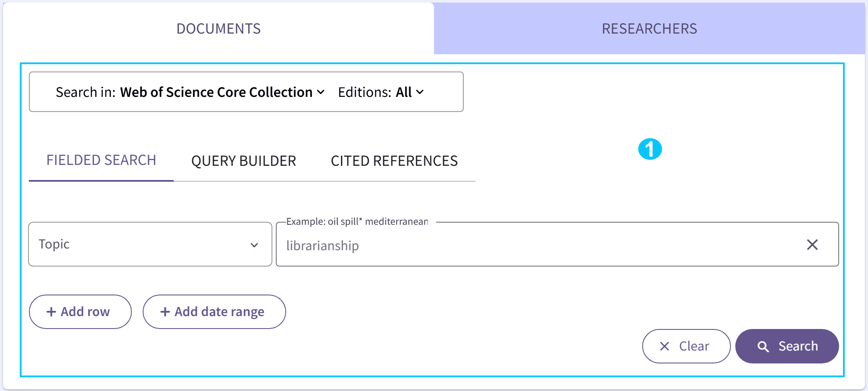The height and width of the screenshot is (391, 868).
Task: Open the Cited References tab
Action: click(394, 161)
